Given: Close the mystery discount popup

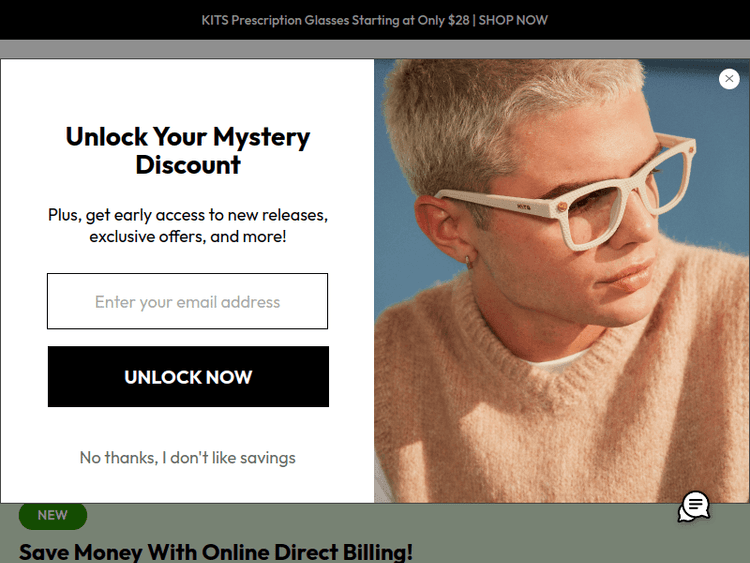Looking at the screenshot, I should (729, 79).
